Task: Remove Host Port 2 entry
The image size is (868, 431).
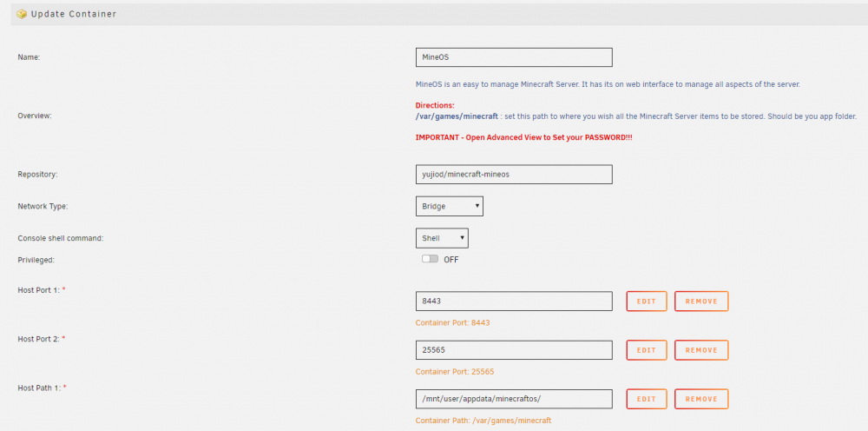Action: 701,350
